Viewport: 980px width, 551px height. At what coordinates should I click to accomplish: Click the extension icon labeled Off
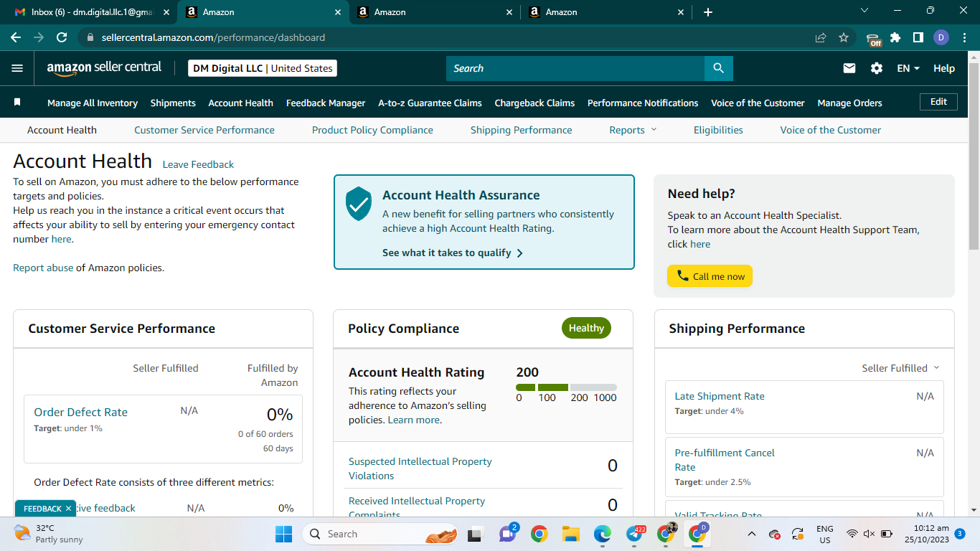873,39
